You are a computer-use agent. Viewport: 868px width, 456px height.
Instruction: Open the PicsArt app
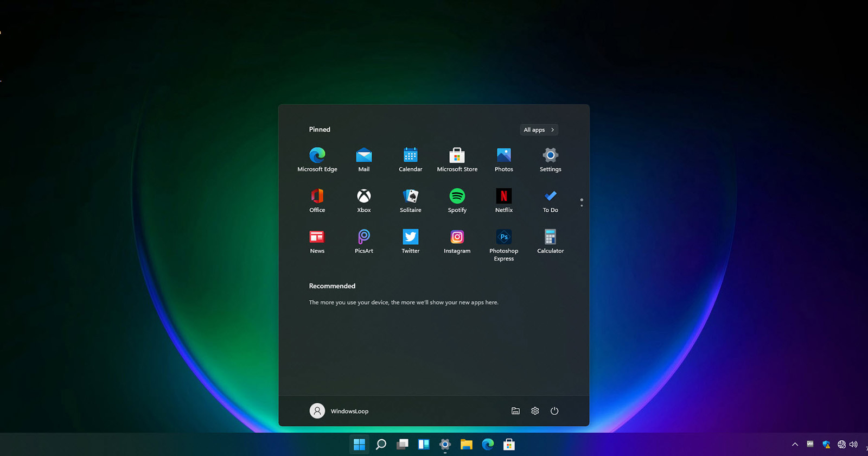pyautogui.click(x=364, y=241)
